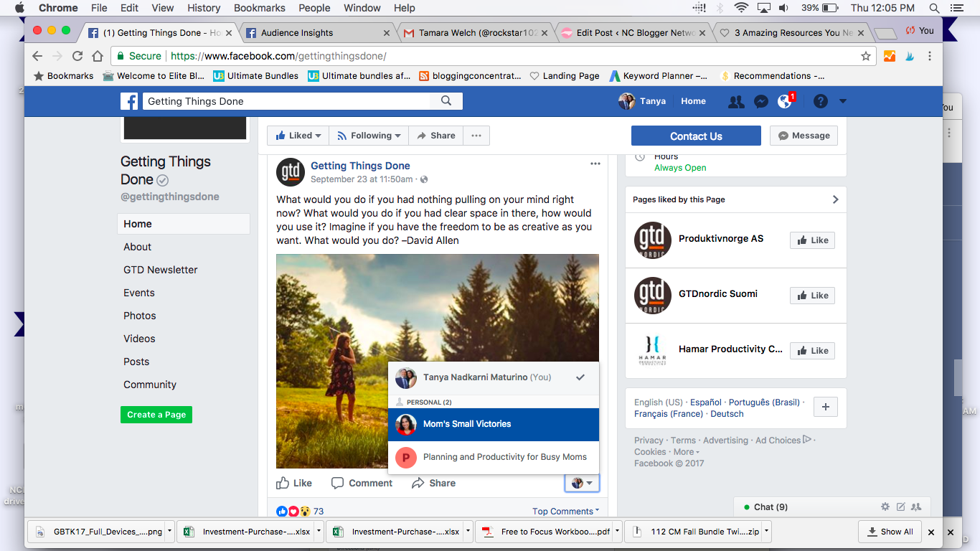Click Contact Us button
This screenshot has width=980, height=551.
696,136
